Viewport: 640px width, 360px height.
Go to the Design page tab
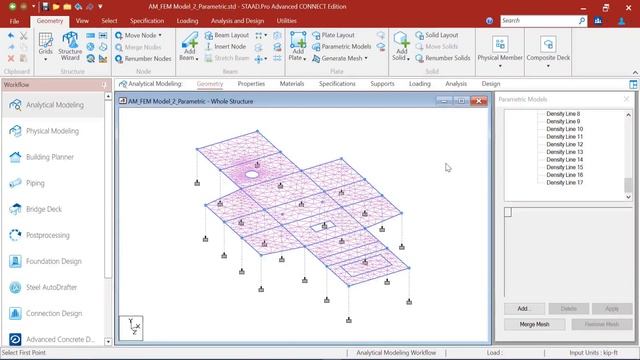coord(491,84)
